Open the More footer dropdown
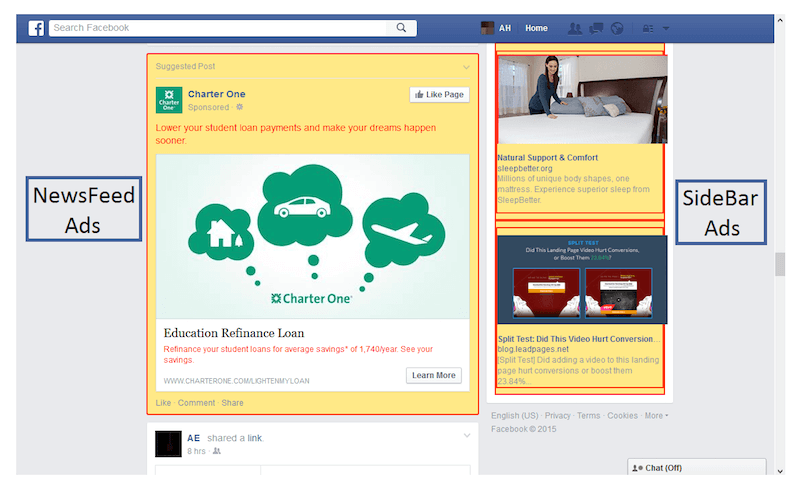This screenshot has height=489, width=800. pos(656,416)
